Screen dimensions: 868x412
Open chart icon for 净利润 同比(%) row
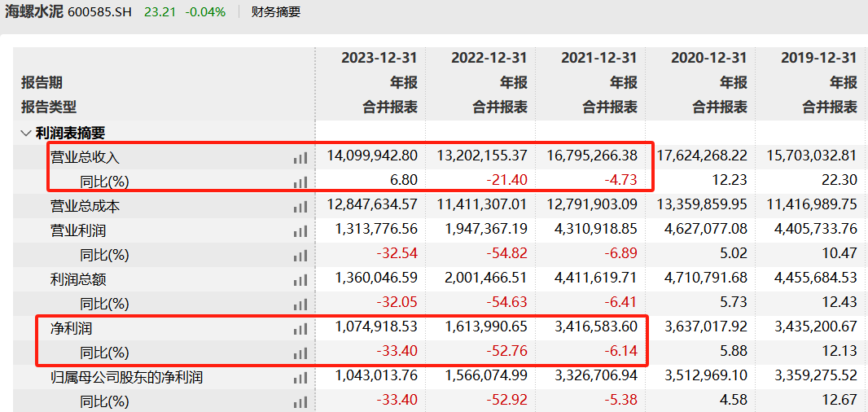point(300,353)
